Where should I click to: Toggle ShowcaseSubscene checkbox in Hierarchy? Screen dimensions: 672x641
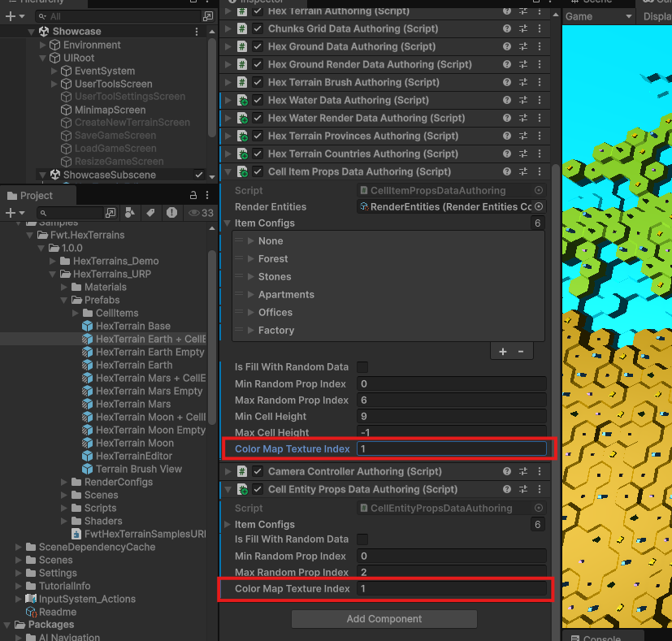pos(198,175)
